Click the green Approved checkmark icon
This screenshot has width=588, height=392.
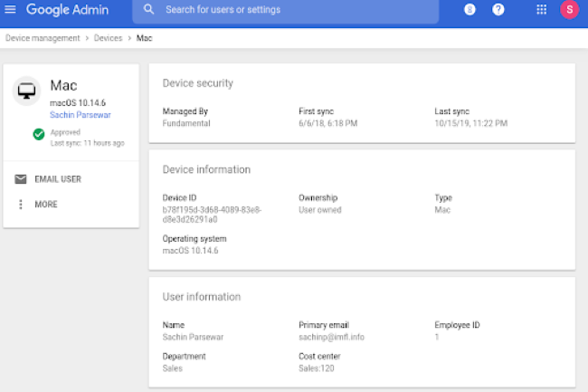pyautogui.click(x=39, y=134)
